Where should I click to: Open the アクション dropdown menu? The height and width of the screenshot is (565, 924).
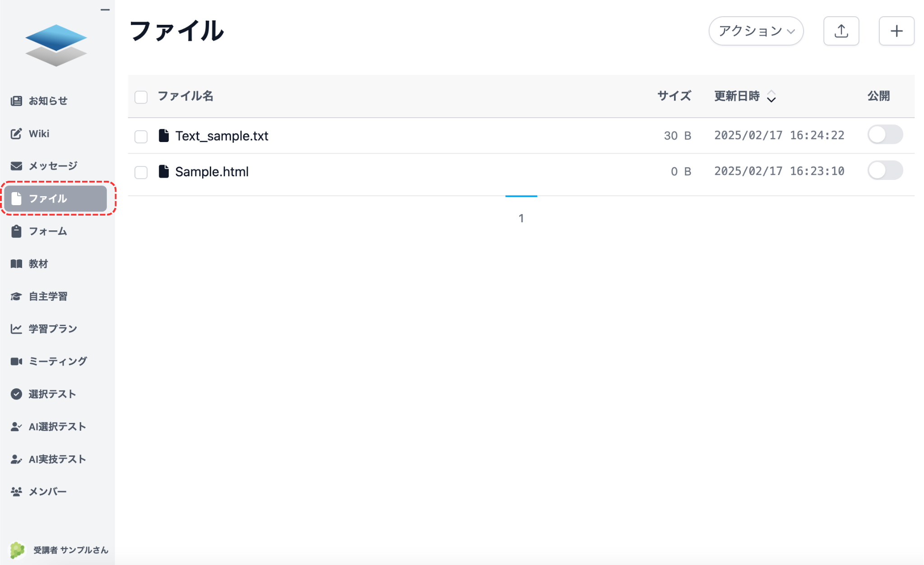point(756,31)
